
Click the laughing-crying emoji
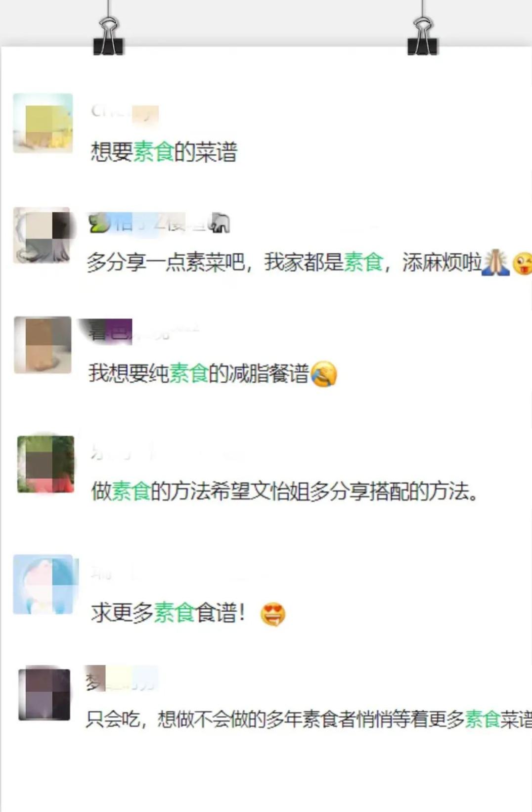324,374
